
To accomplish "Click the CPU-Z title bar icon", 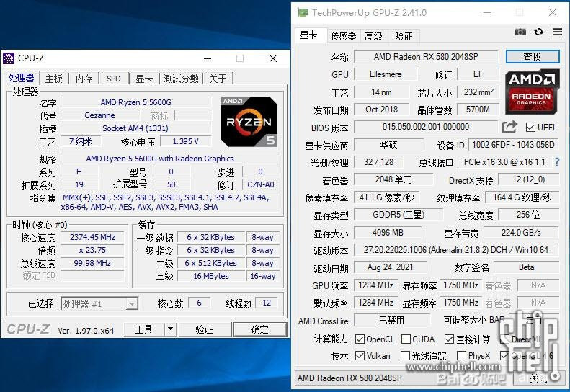I will (9, 58).
